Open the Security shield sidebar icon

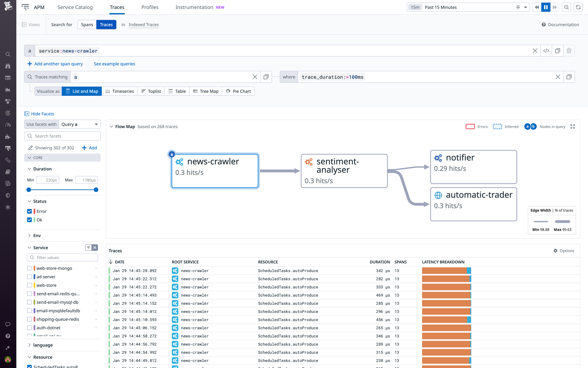[x=8, y=195]
